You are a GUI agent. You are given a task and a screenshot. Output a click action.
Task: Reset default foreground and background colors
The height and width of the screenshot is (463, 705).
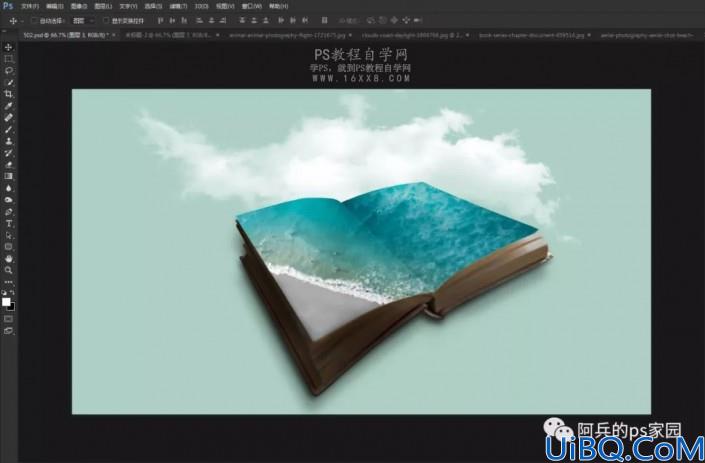pos(4,292)
